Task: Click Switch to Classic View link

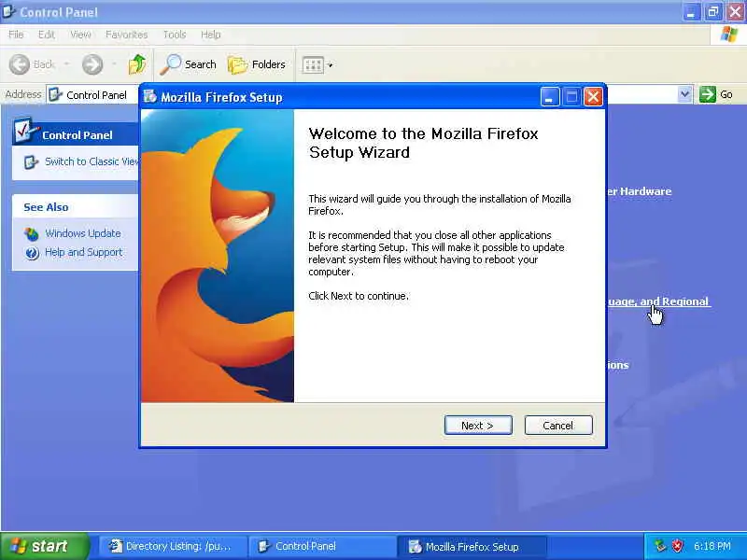Action: click(92, 161)
